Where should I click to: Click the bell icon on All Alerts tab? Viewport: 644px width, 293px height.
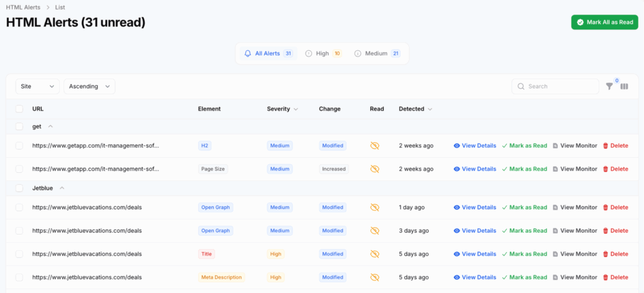coord(248,53)
